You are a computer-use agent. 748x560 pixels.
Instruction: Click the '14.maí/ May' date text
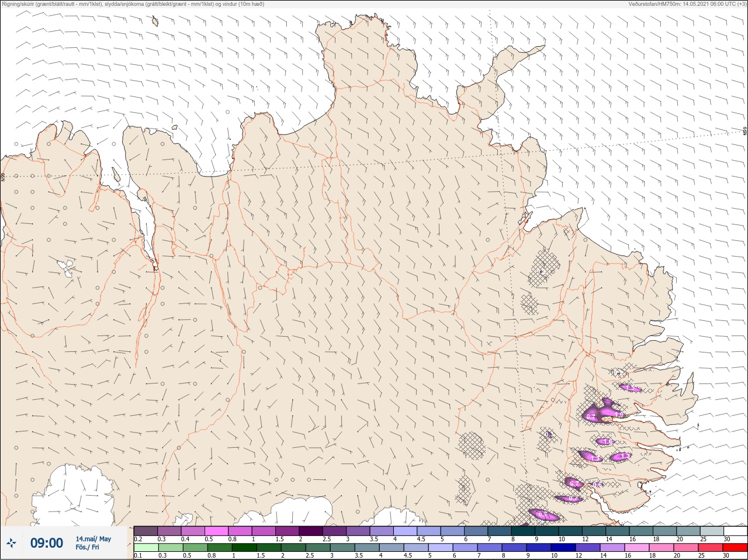point(93,539)
